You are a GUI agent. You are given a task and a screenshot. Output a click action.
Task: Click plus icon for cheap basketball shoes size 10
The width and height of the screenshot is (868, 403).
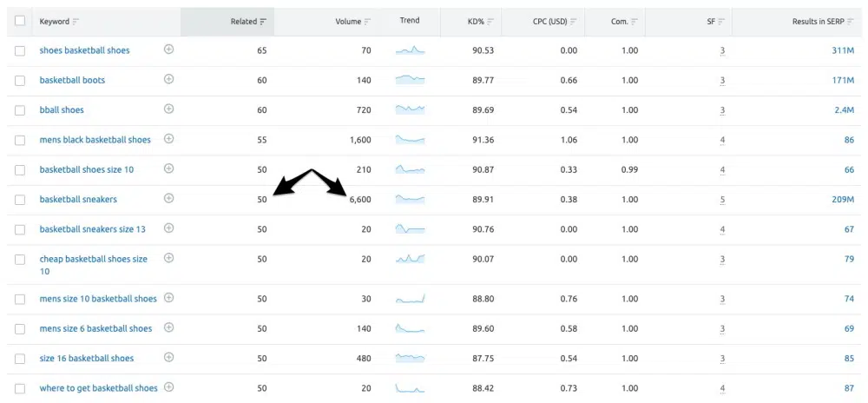click(169, 258)
